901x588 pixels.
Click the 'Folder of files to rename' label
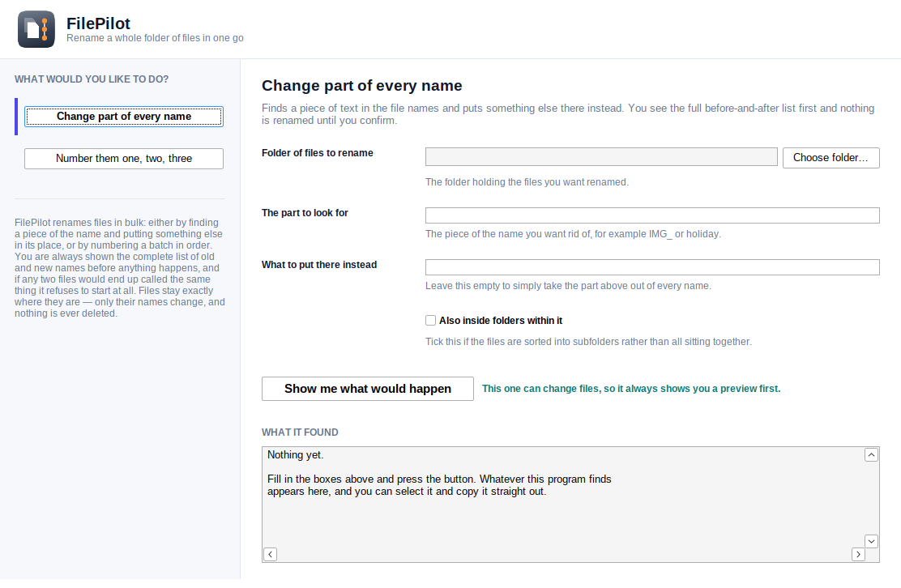[317, 153]
